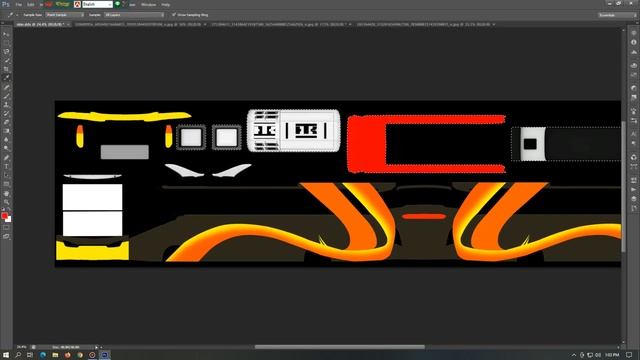The width and height of the screenshot is (640, 360).
Task: Open the Essentials workspace dropdown
Action: coord(617,15)
